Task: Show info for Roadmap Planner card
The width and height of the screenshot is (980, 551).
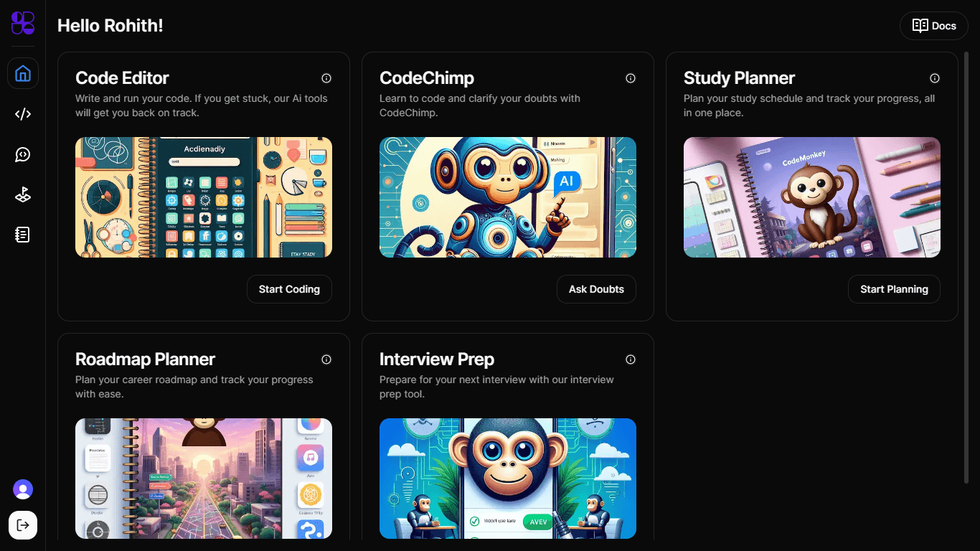Action: pyautogui.click(x=326, y=359)
